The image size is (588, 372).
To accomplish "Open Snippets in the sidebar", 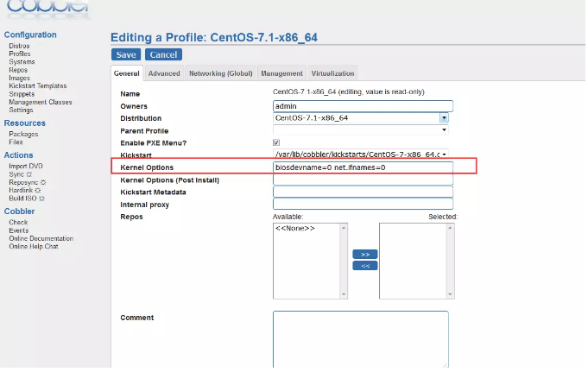I will [x=22, y=94].
